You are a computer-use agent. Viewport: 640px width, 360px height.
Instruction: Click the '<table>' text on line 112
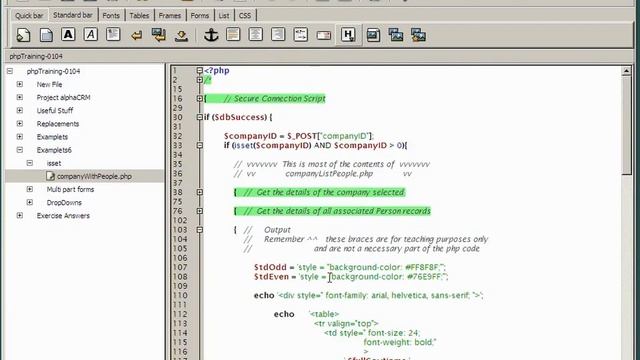tap(324, 314)
